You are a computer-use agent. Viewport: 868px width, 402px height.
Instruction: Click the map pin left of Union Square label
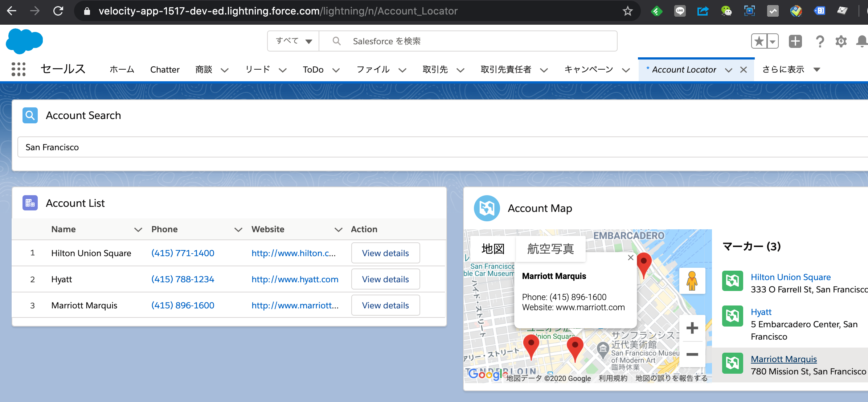[x=531, y=347]
